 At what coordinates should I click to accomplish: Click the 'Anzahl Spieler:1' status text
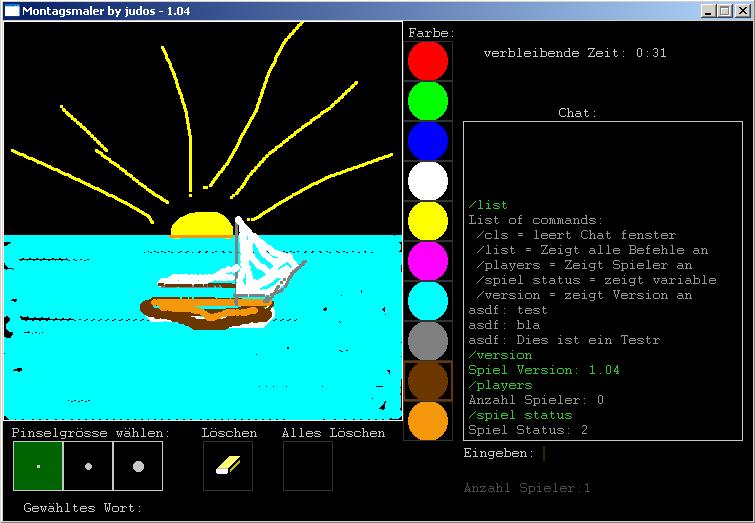click(x=527, y=488)
